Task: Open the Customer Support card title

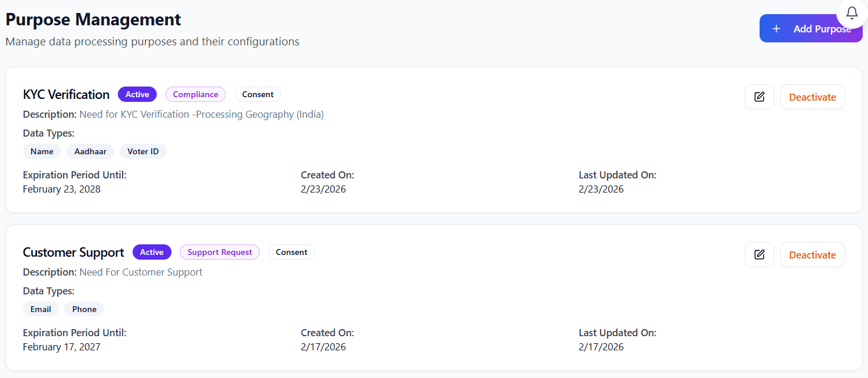Action: pyautogui.click(x=74, y=253)
